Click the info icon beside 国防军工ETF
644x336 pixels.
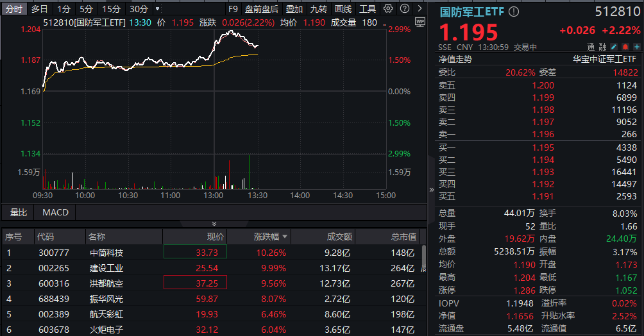tap(513, 12)
